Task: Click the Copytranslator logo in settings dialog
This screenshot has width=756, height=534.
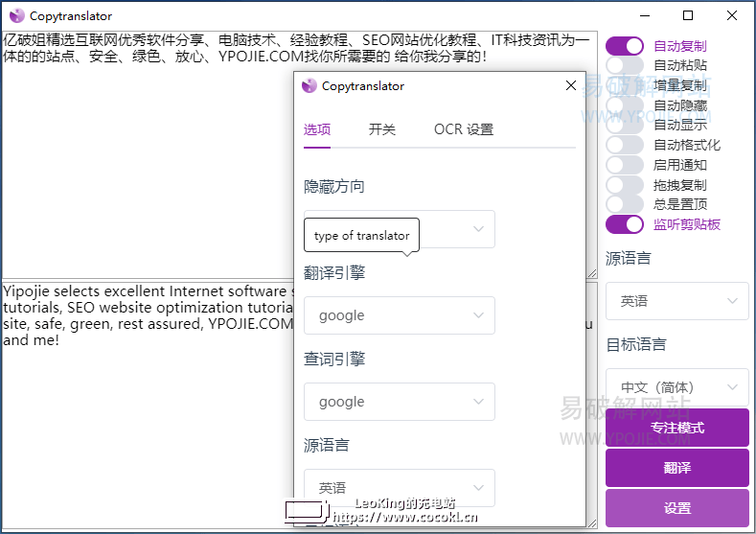Action: [309, 86]
